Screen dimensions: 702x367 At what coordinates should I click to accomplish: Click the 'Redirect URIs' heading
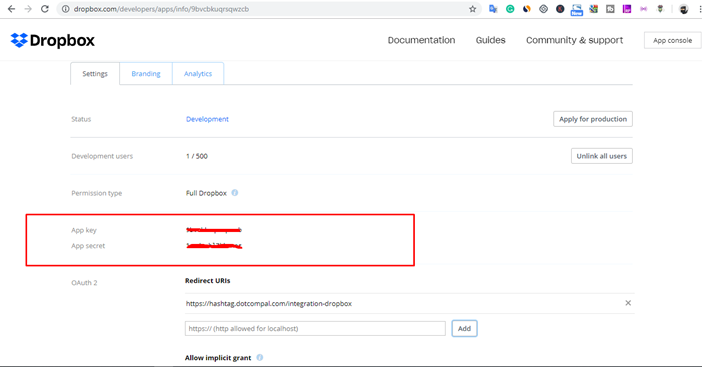click(208, 281)
